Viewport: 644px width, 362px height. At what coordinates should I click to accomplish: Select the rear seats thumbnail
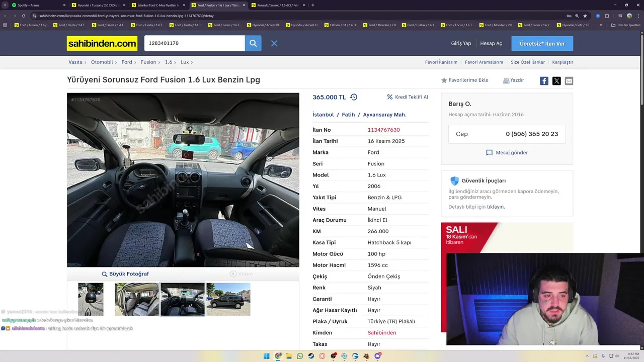point(137,299)
